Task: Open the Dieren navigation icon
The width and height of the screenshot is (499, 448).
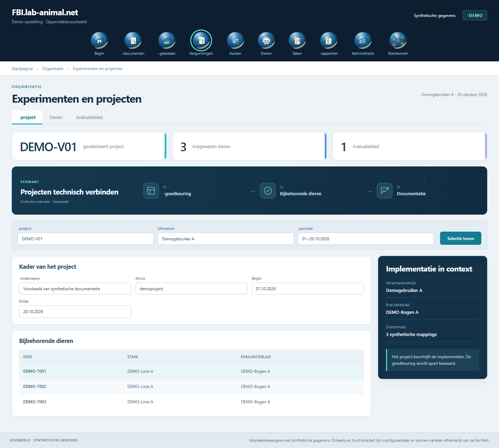Action: coord(266,41)
